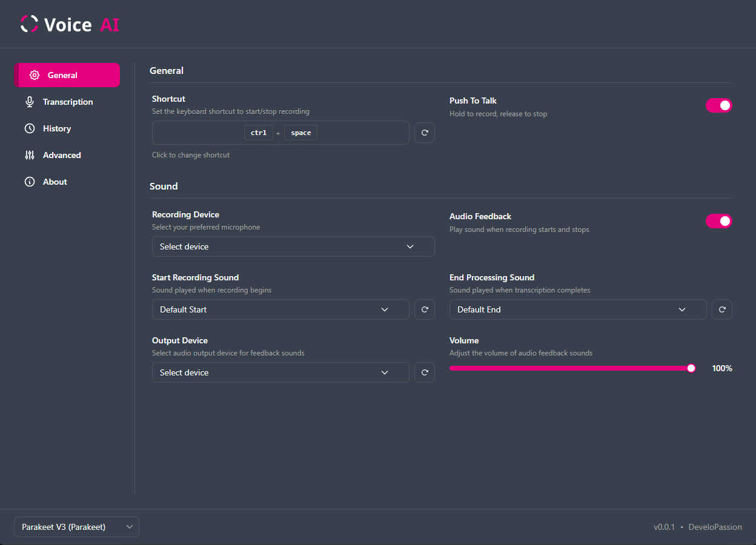The width and height of the screenshot is (756, 545).
Task: Reset the keyboard shortcut to default
Action: pos(424,133)
